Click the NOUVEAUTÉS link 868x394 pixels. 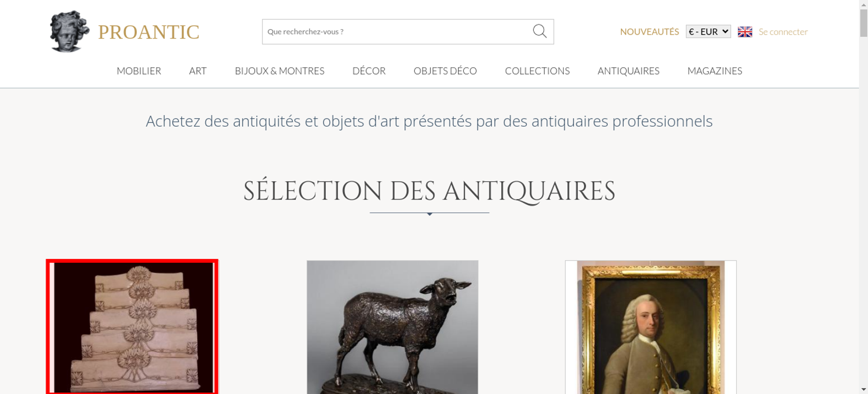pos(649,32)
